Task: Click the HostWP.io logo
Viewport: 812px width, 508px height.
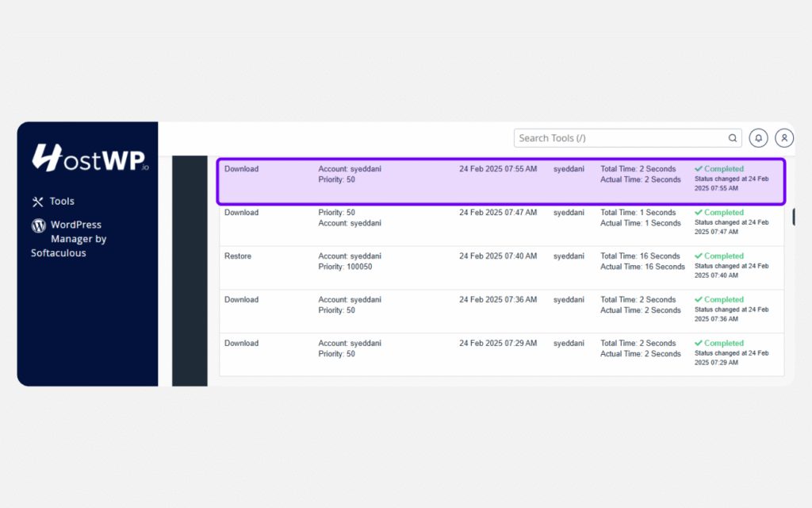Action: pyautogui.click(x=90, y=159)
